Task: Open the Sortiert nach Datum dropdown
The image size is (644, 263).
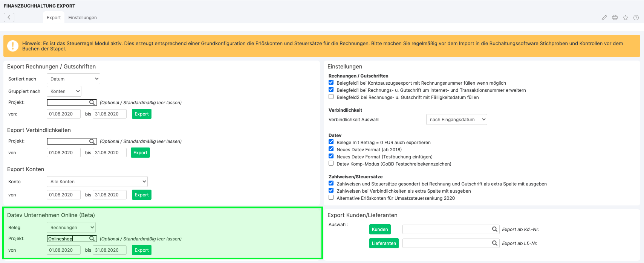Action: 73,79
